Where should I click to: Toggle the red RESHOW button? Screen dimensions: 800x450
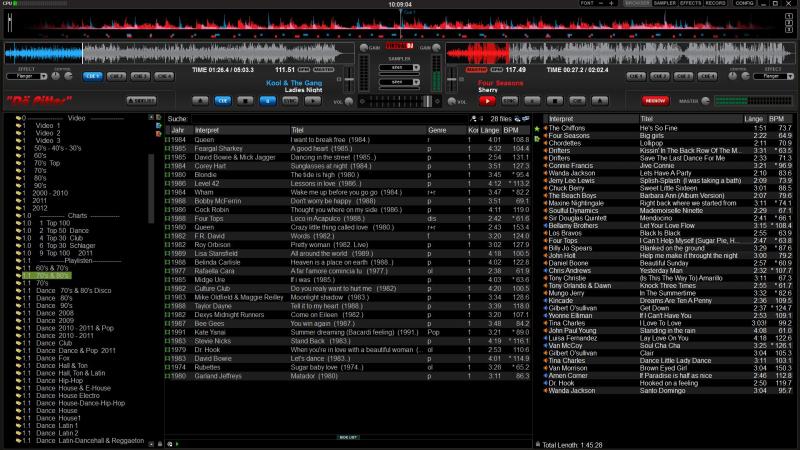[x=655, y=101]
